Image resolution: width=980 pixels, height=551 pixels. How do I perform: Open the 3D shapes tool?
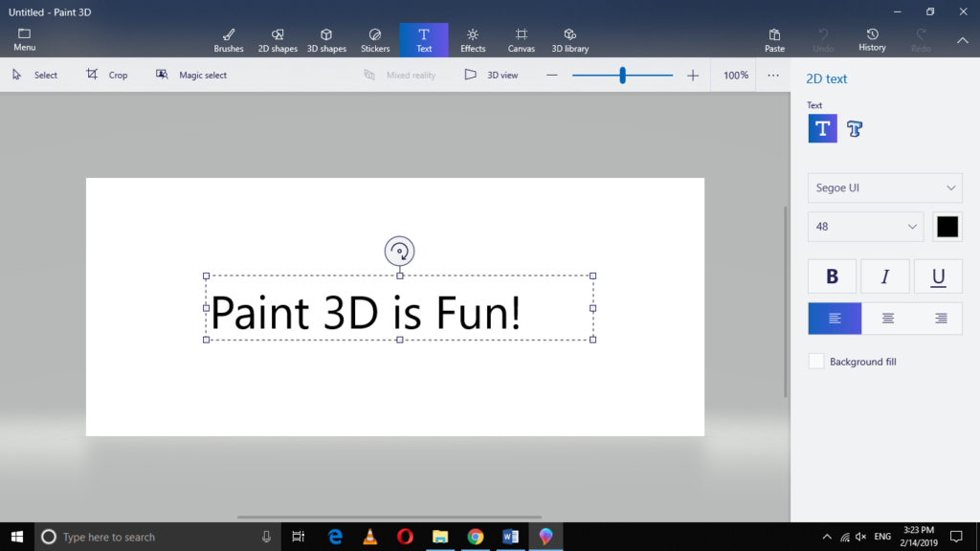pos(326,40)
